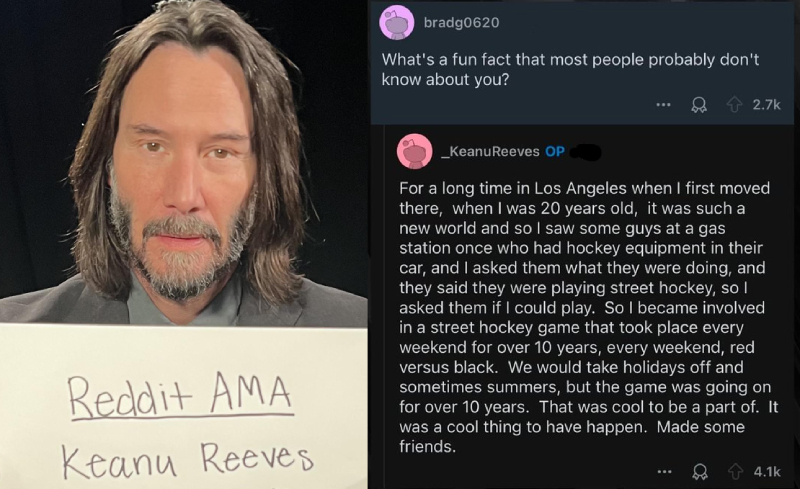Click the handwritten 'Keanu Reeves' on sign
This screenshot has width=800, height=489.
187,460
